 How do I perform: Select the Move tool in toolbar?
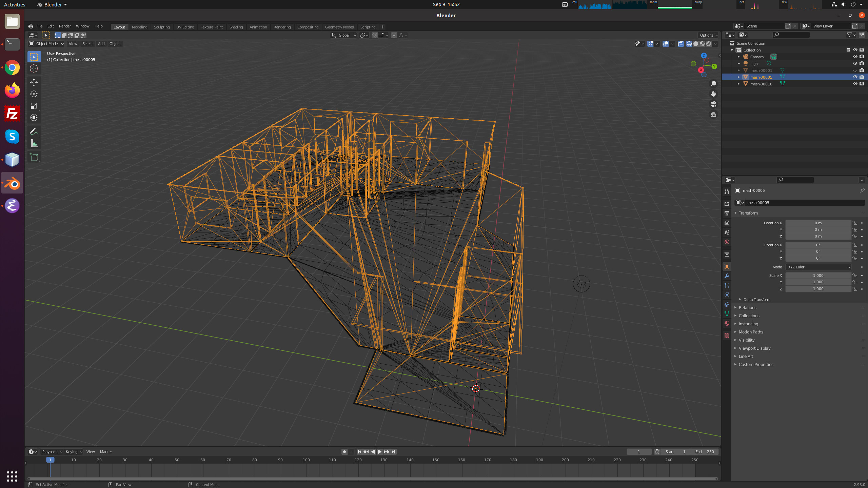(34, 82)
